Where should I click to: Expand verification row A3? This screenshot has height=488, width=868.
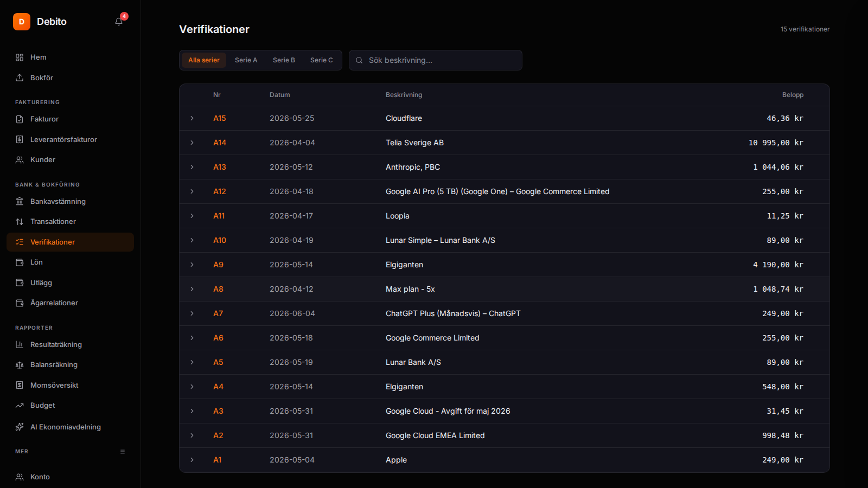(192, 411)
